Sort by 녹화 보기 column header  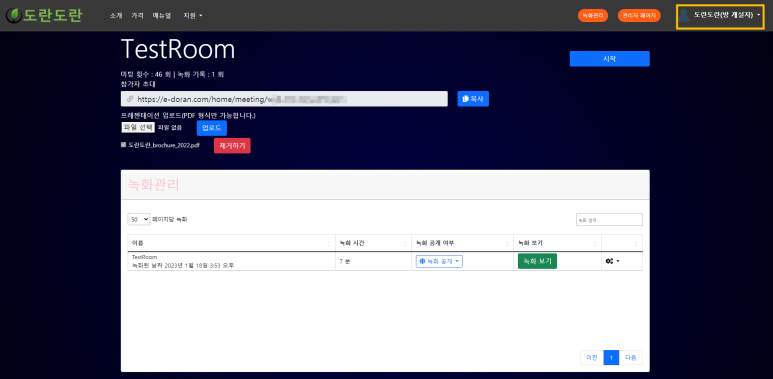pos(557,243)
